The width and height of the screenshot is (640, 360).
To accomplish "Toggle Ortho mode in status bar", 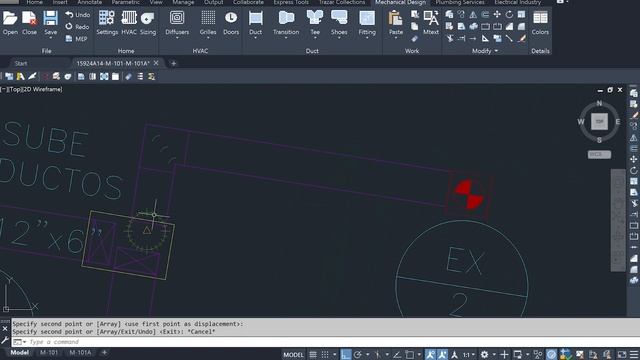I will pyautogui.click(x=346, y=354).
